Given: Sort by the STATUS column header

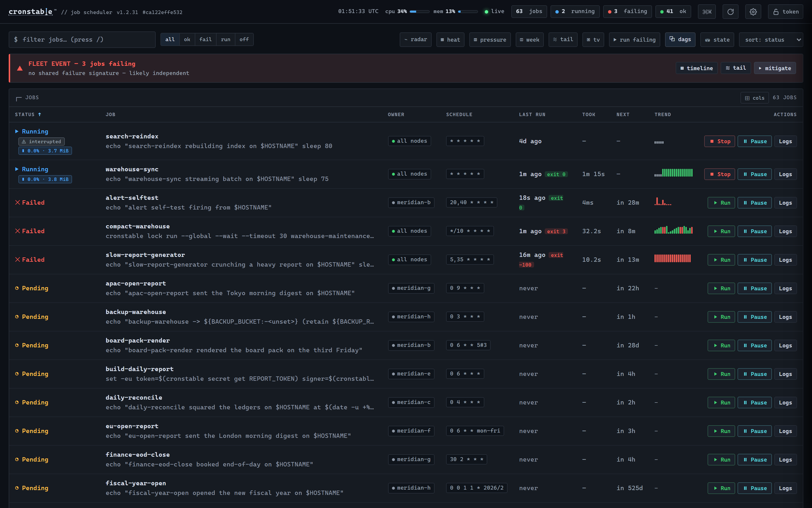Looking at the screenshot, I should [28, 115].
